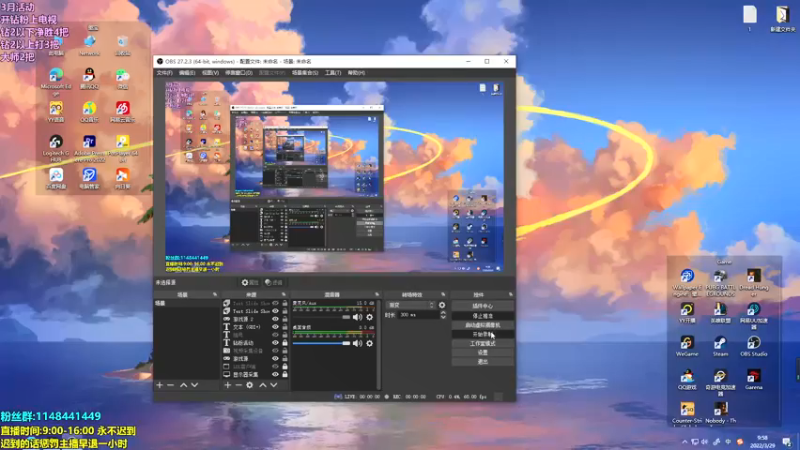The width and height of the screenshot is (800, 450).
Task: Open the 帮助(H) menu
Action: tap(356, 73)
